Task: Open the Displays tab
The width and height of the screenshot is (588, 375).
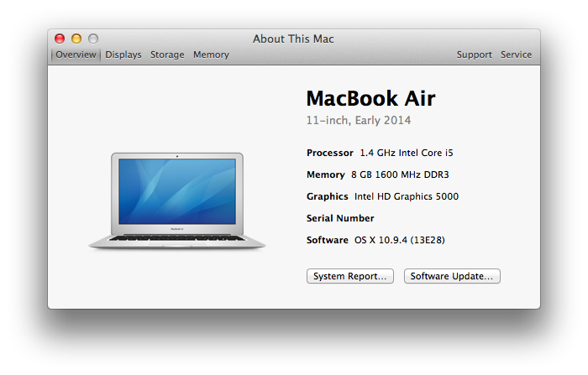Action: [123, 55]
